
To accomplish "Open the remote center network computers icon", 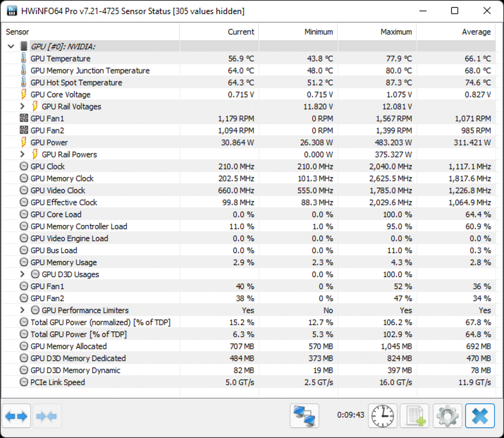I will [x=304, y=416].
